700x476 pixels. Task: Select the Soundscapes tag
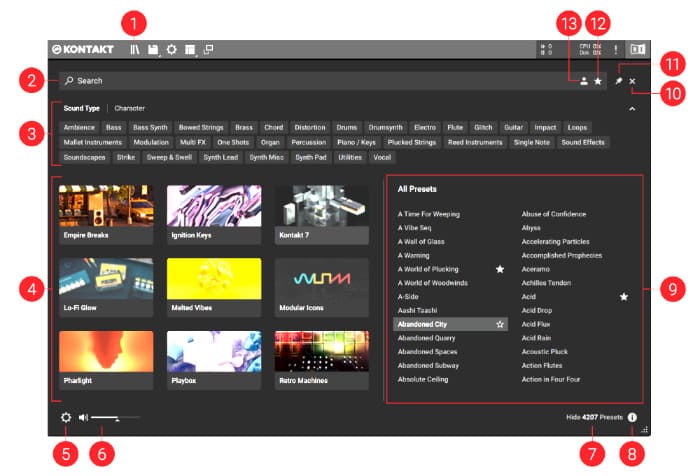click(84, 158)
